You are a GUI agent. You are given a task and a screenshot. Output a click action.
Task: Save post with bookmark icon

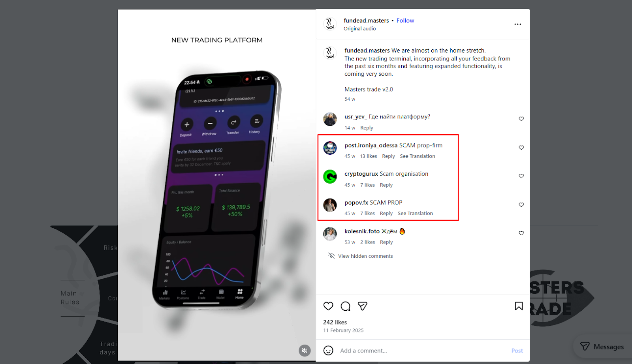[519, 306]
